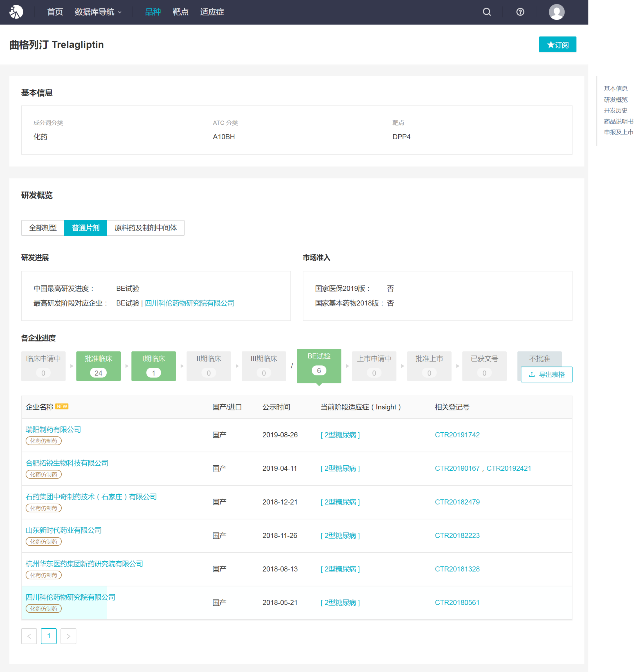Screen dimensions: 638x672
Task: Click the site logo icon
Action: point(16,12)
